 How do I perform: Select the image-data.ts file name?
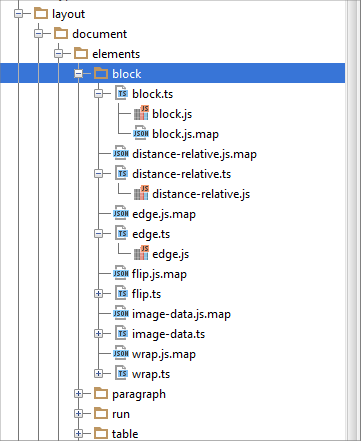click(168, 334)
